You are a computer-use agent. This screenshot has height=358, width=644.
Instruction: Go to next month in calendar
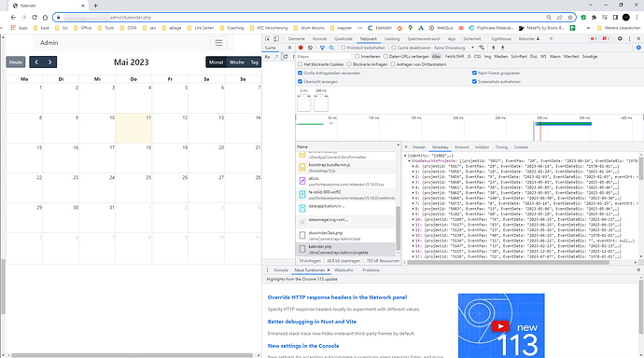[x=50, y=62]
